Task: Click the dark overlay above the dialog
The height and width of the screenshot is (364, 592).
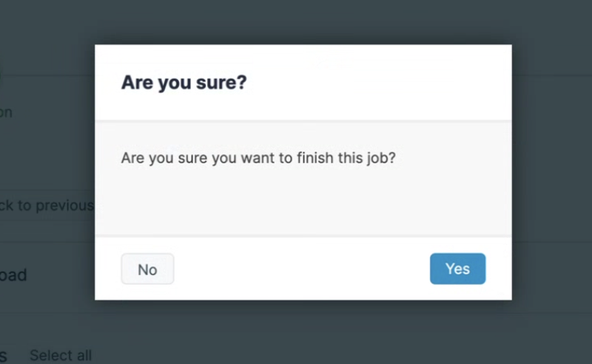Action: tap(303, 22)
